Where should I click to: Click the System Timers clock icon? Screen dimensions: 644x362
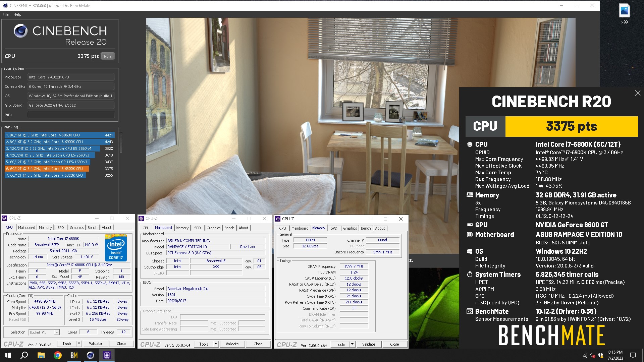[470, 275]
